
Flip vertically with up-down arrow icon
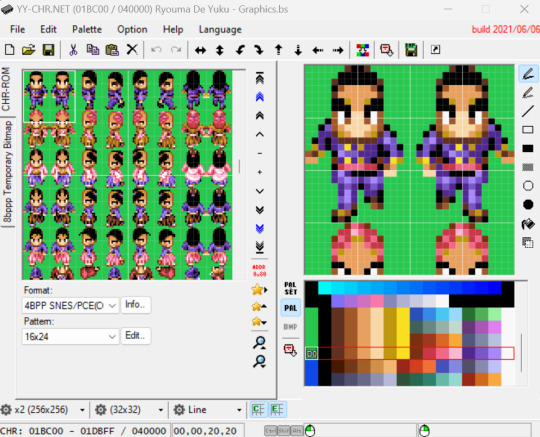[220, 50]
